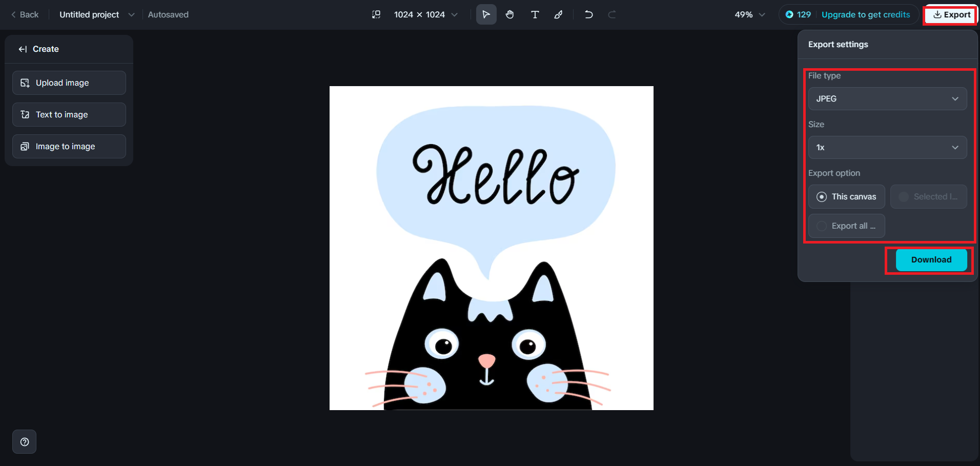Screen dimensions: 980x466
Task: Click the canvas resize icon
Action: (376, 14)
